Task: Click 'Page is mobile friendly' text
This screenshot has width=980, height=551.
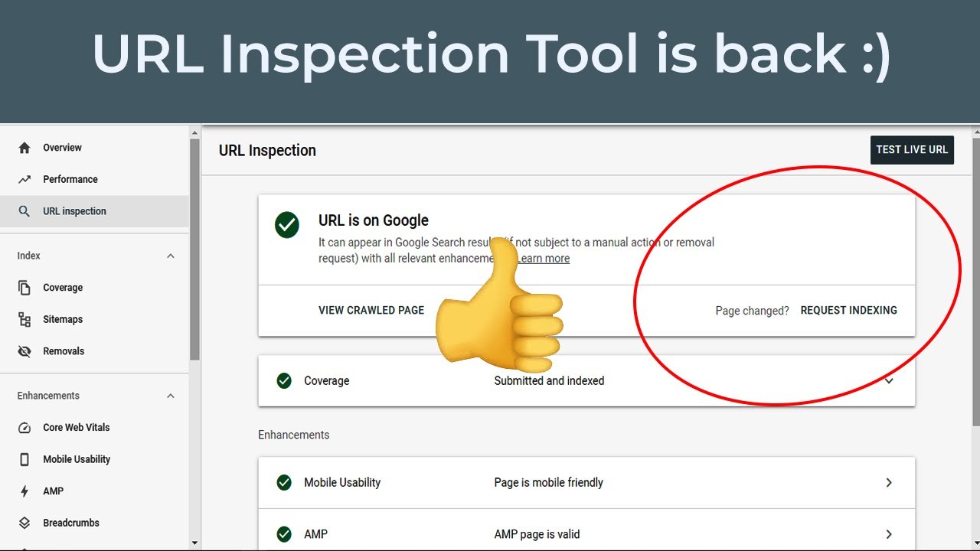Action: point(549,482)
